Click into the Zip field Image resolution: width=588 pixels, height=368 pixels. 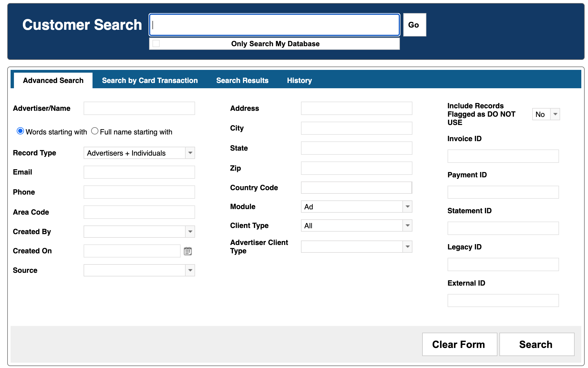[x=356, y=168]
